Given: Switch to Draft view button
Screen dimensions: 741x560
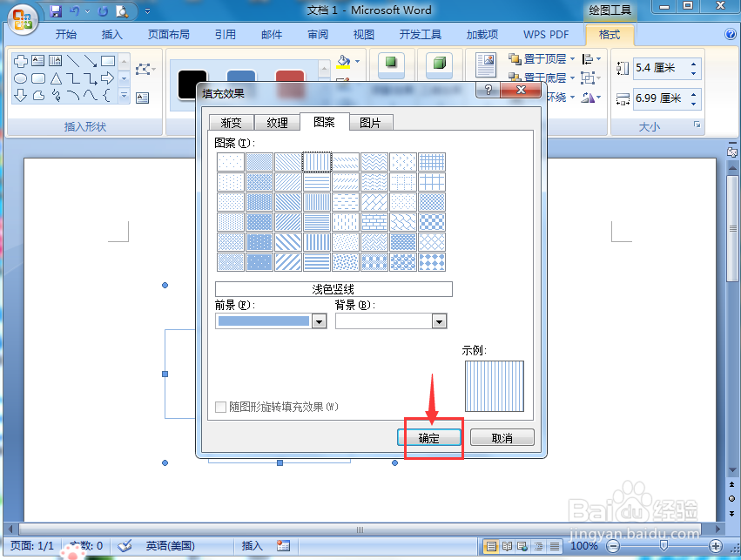Looking at the screenshot, I should (555, 546).
